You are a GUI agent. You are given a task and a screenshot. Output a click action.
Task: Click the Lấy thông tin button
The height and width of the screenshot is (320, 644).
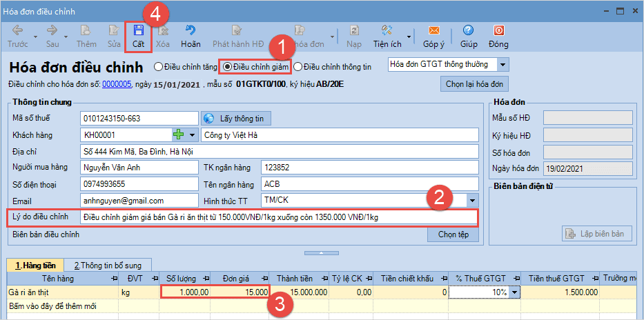pos(236,119)
